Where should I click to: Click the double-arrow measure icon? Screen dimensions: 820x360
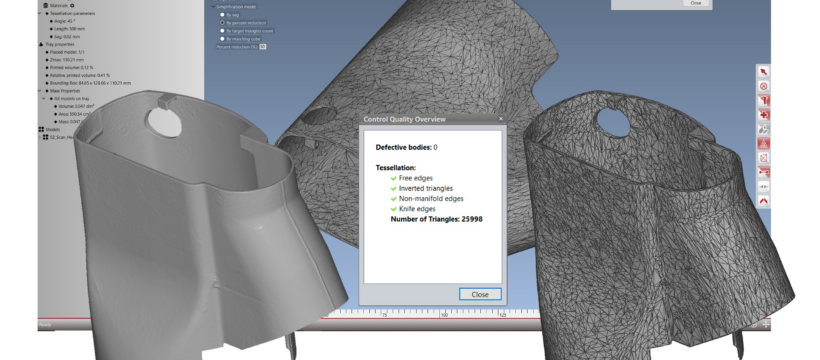[x=763, y=186]
